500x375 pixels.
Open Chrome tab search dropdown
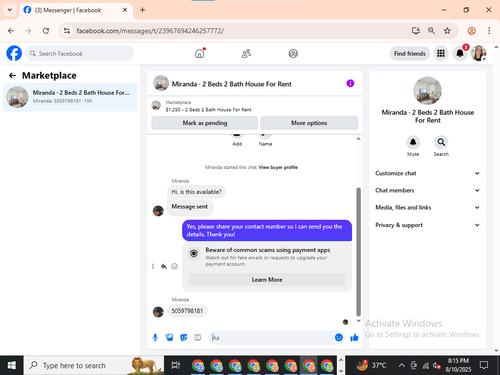coord(10,10)
